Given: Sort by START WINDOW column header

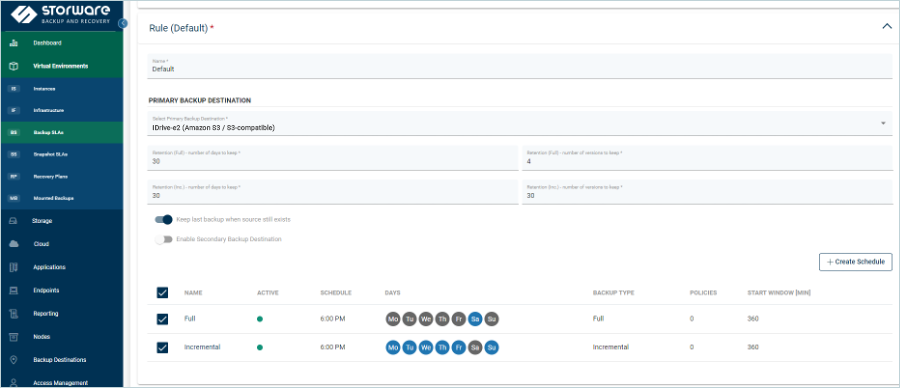Looking at the screenshot, I should pos(779,293).
